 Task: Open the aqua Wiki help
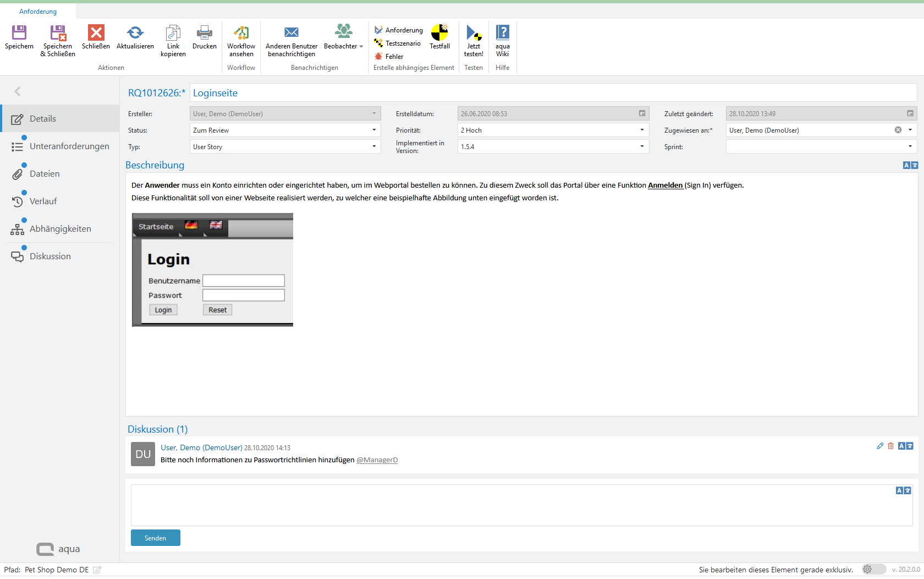(502, 34)
